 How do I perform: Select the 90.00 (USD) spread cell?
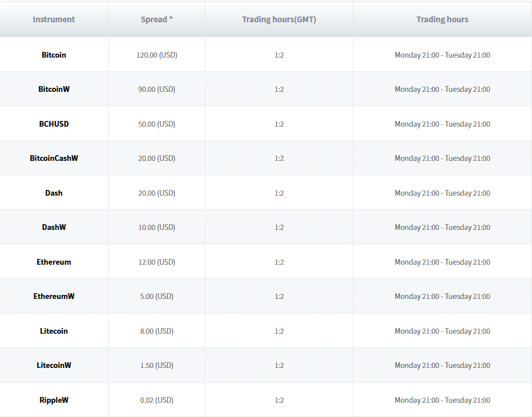coord(156,90)
